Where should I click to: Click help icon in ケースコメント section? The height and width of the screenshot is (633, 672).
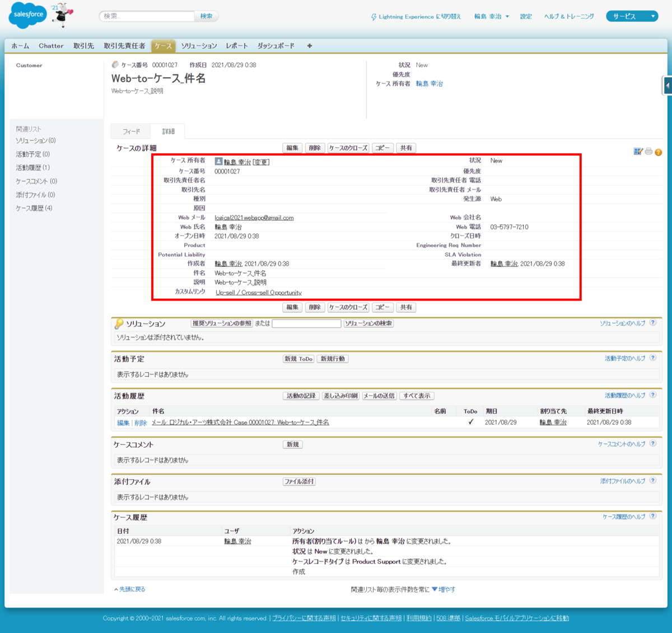(x=653, y=444)
